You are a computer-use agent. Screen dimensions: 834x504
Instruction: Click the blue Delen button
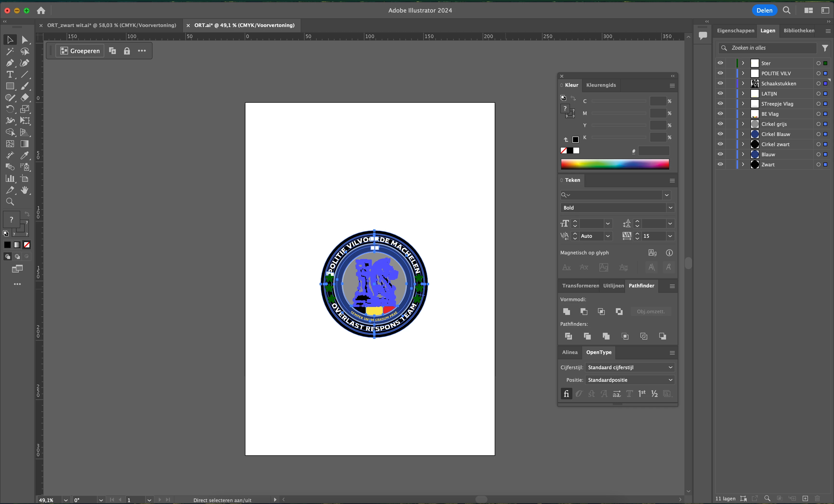(x=764, y=10)
